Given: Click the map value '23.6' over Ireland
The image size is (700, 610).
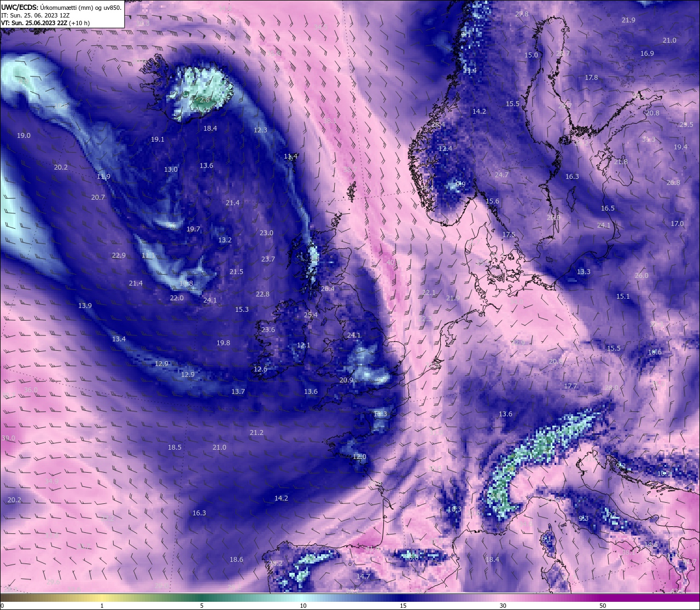Looking at the screenshot, I should [268, 329].
